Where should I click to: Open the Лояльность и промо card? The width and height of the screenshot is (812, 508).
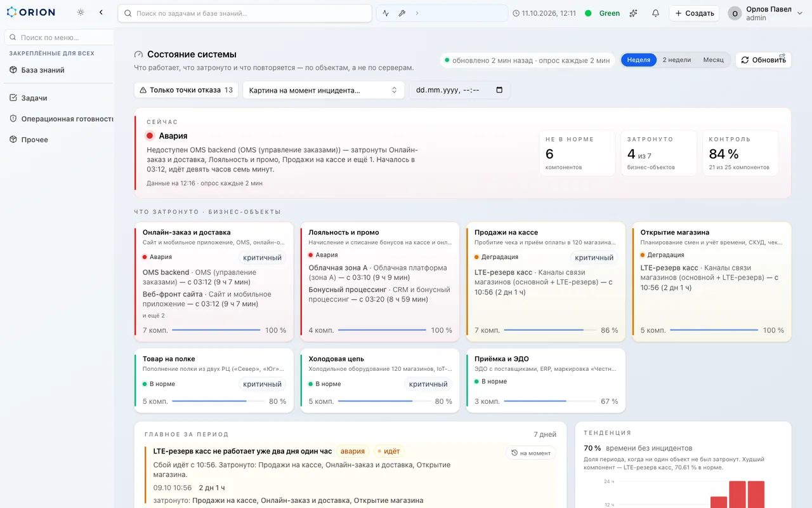[380, 282]
